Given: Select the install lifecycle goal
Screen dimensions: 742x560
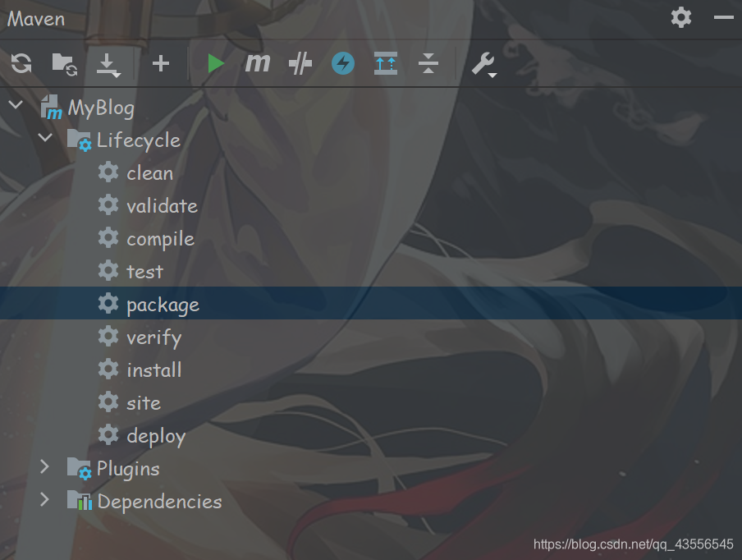Looking at the screenshot, I should click(371, 370).
